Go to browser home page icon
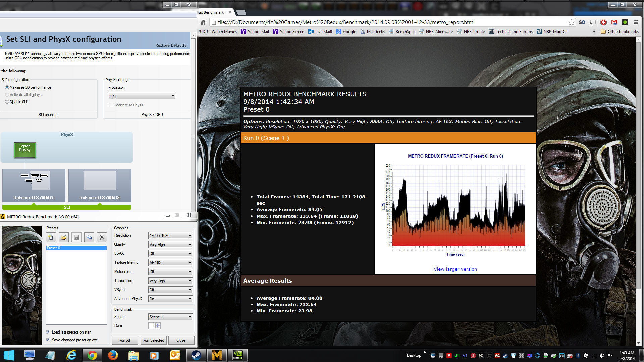Screen dimensions: 644x362 (x=203, y=22)
